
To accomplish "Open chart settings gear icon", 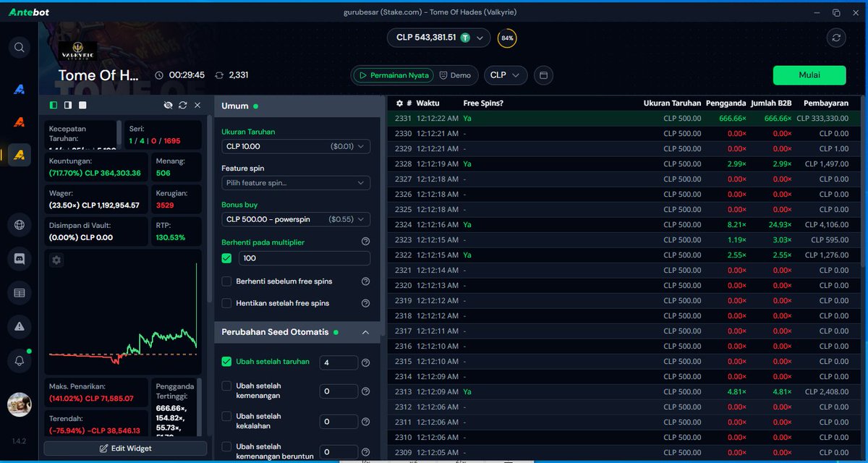I will point(56,260).
